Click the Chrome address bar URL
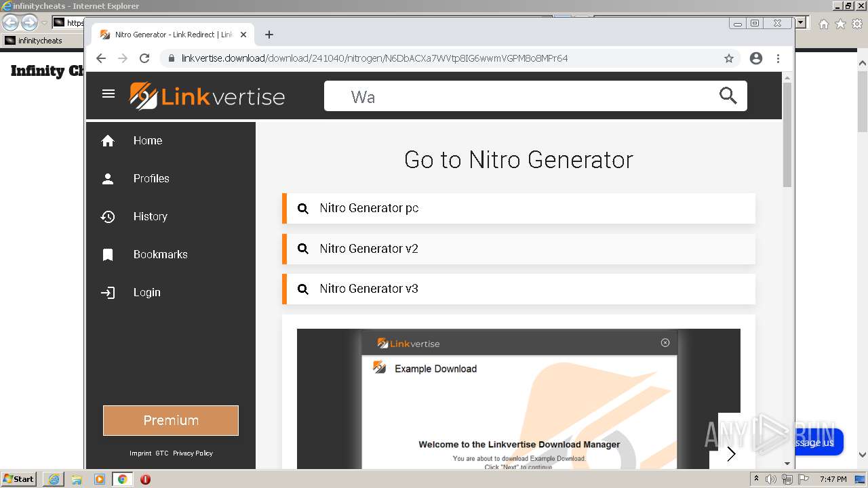Image resolution: width=868 pixels, height=488 pixels. (374, 58)
